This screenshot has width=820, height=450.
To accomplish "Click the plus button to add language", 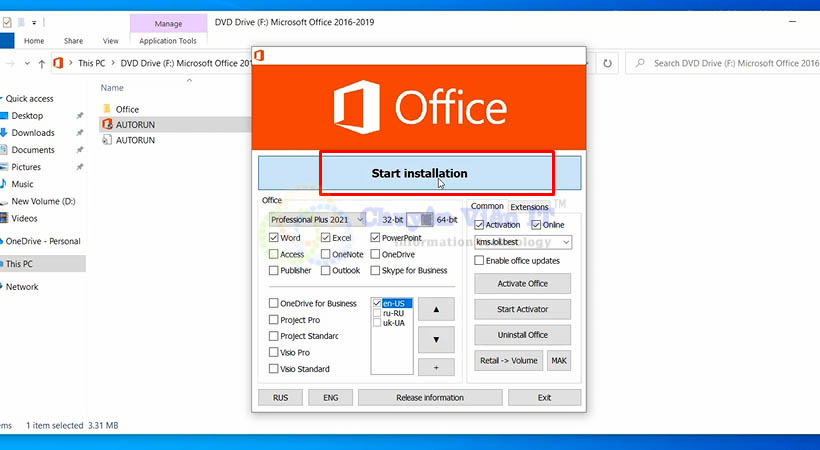I will tap(435, 368).
